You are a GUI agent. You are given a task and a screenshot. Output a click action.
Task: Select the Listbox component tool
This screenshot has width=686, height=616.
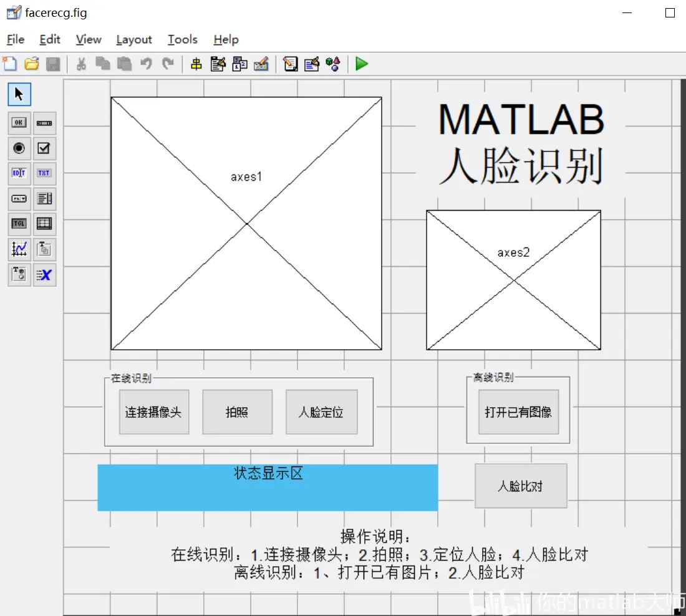click(44, 199)
